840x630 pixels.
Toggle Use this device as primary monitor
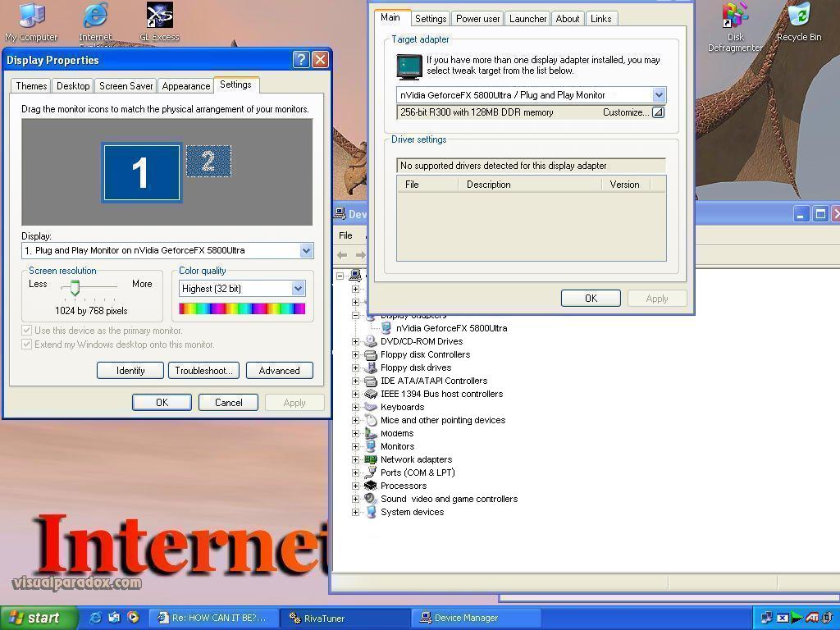[26, 330]
